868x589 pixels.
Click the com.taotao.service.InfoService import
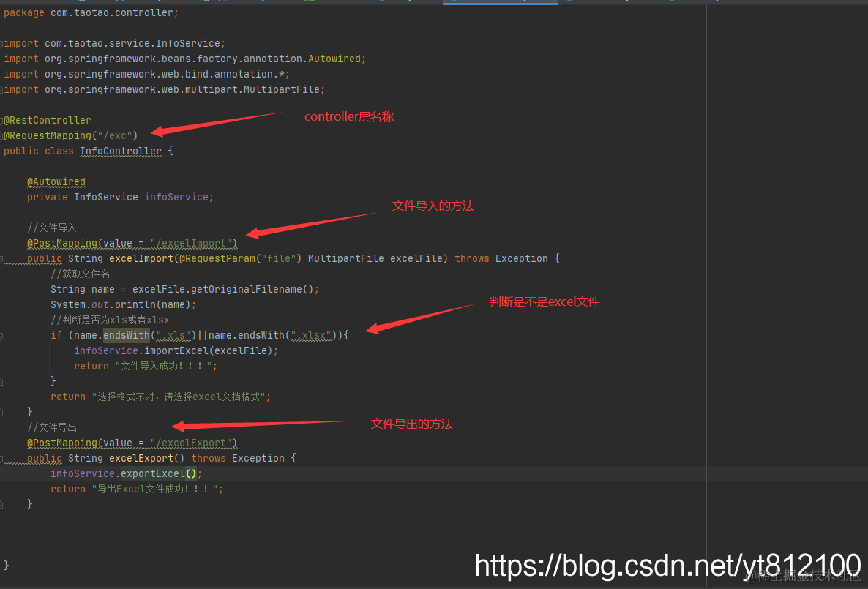click(132, 44)
